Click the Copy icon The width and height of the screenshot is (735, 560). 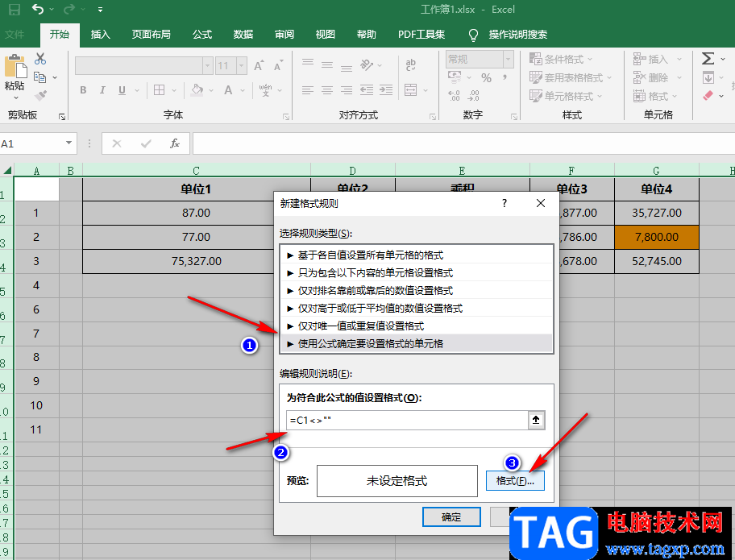[x=40, y=77]
